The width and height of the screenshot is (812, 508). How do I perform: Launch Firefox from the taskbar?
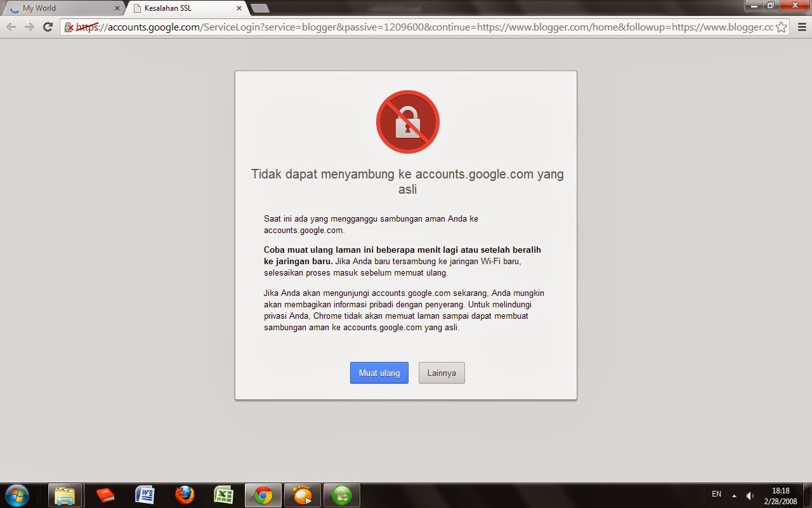click(x=185, y=495)
